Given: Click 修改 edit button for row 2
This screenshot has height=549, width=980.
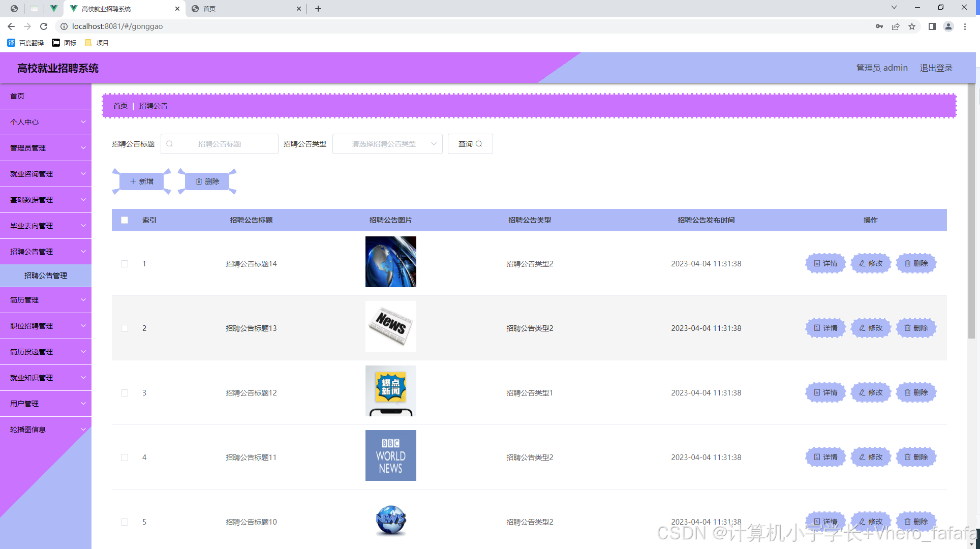Looking at the screenshot, I should pyautogui.click(x=871, y=328).
